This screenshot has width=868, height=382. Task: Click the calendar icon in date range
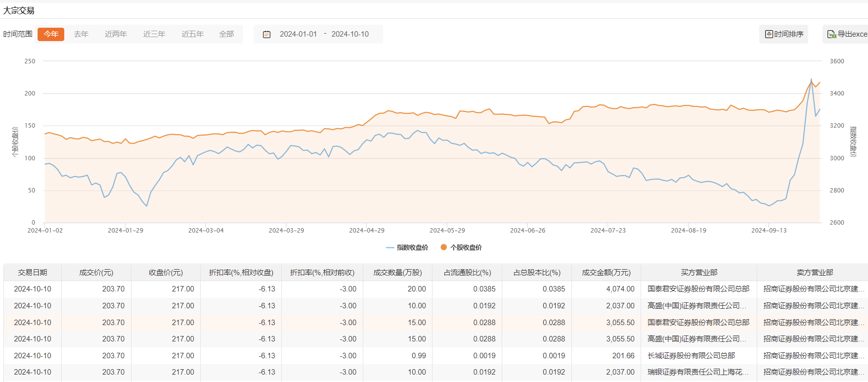click(266, 35)
